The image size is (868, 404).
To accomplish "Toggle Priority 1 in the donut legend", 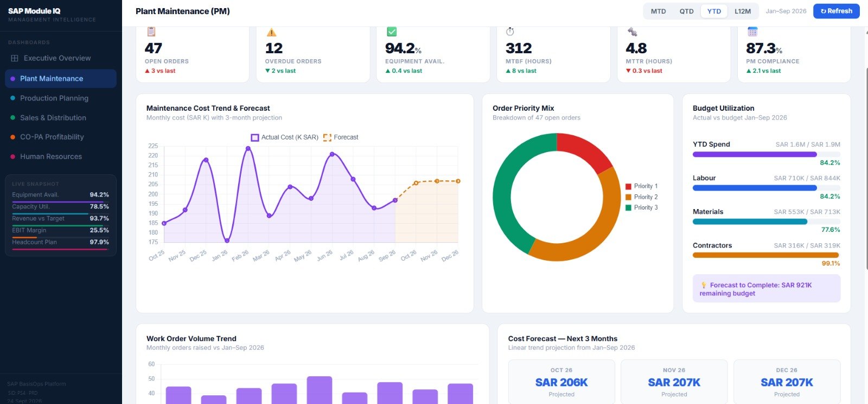I will click(641, 186).
